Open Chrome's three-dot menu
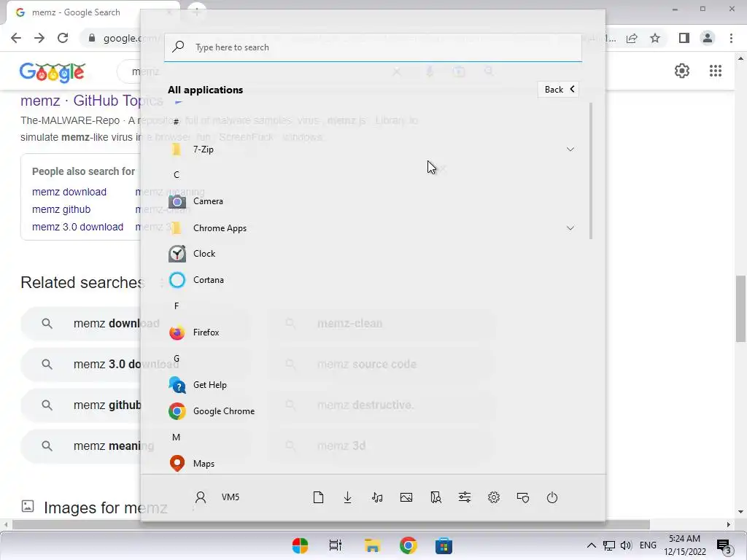The image size is (747, 560). 731,38
